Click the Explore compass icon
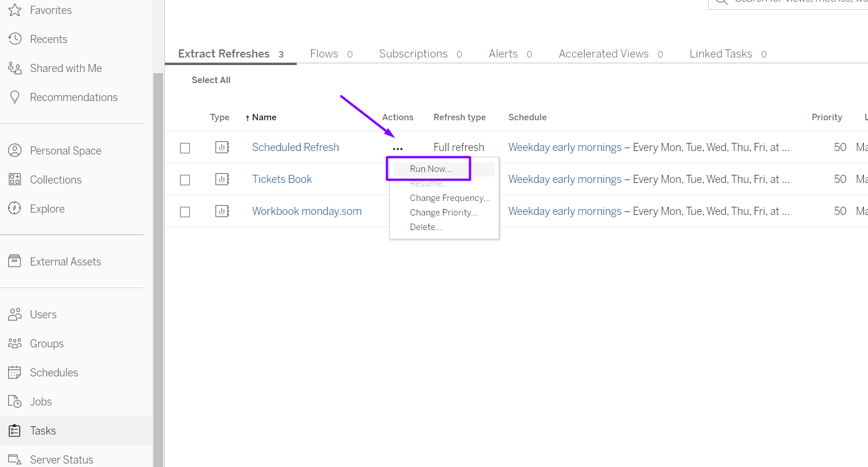This screenshot has height=467, width=868. [x=15, y=209]
